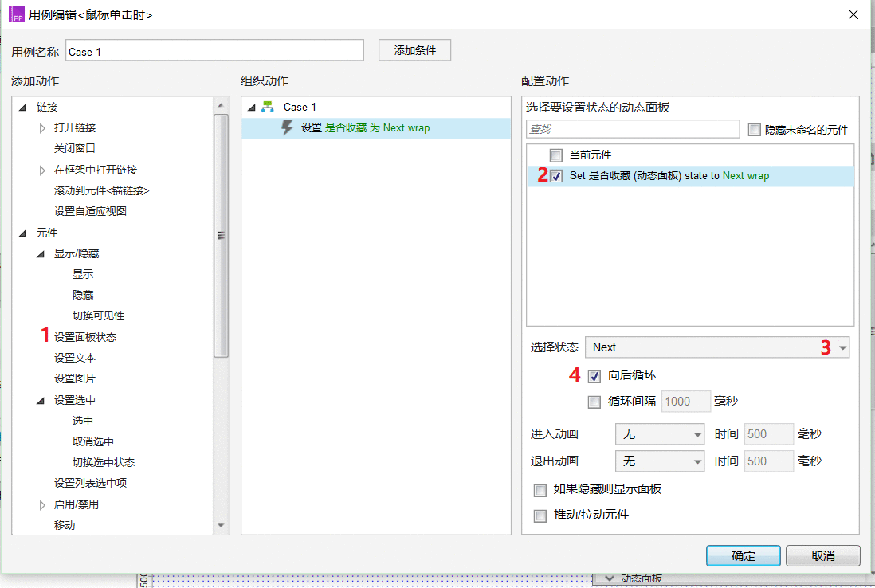The image size is (875, 588).
Task: Click the 循环间隔 milliseconds field
Action: point(686,402)
